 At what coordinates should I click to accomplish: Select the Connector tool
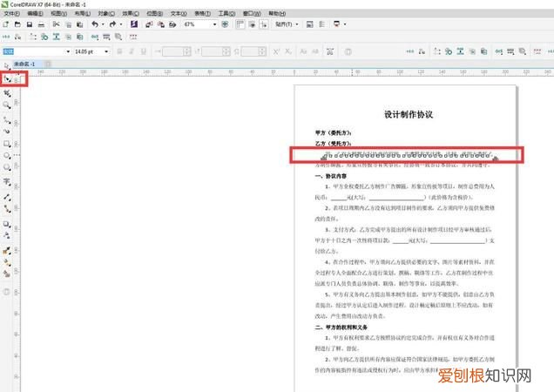click(x=7, y=209)
